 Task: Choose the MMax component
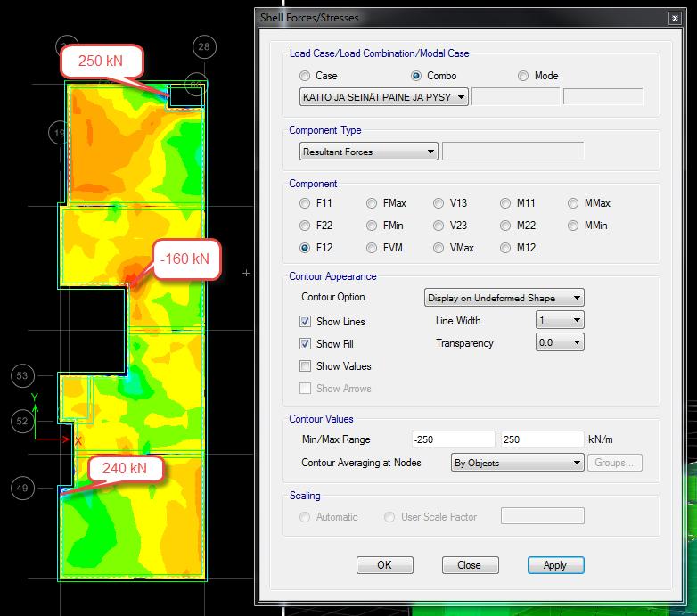[573, 203]
